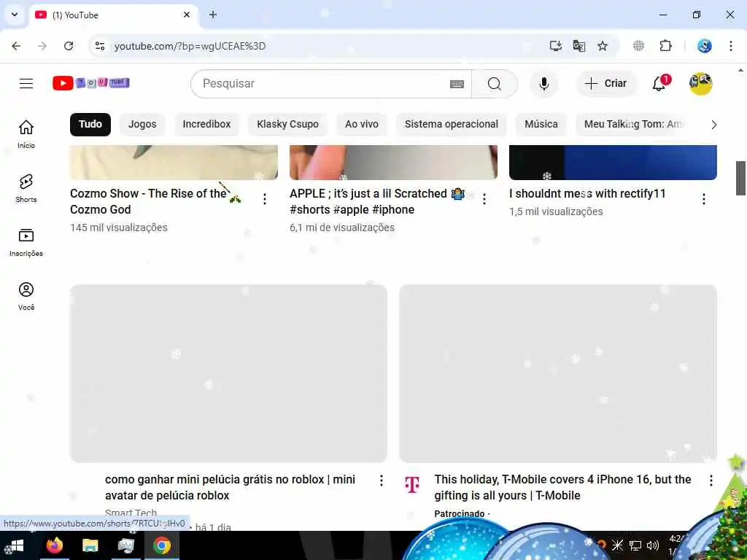Click the page vertical scrollbar thumb
Image resolution: width=747 pixels, height=560 pixels.
pos(740,178)
